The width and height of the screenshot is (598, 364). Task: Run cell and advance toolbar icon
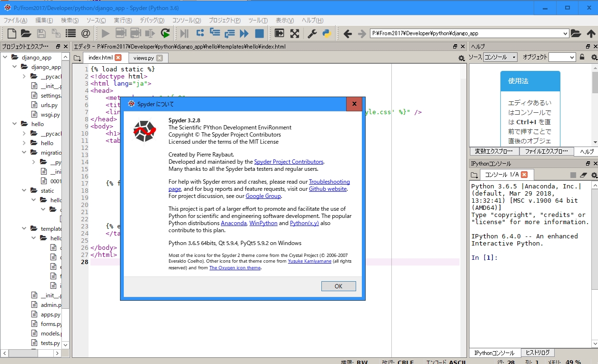(x=135, y=33)
